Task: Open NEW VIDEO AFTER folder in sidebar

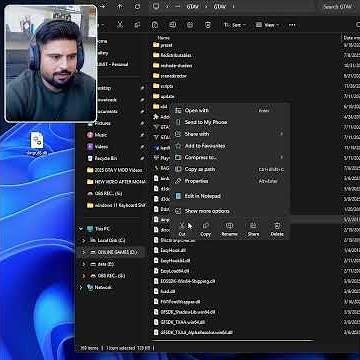Action: click(x=116, y=182)
